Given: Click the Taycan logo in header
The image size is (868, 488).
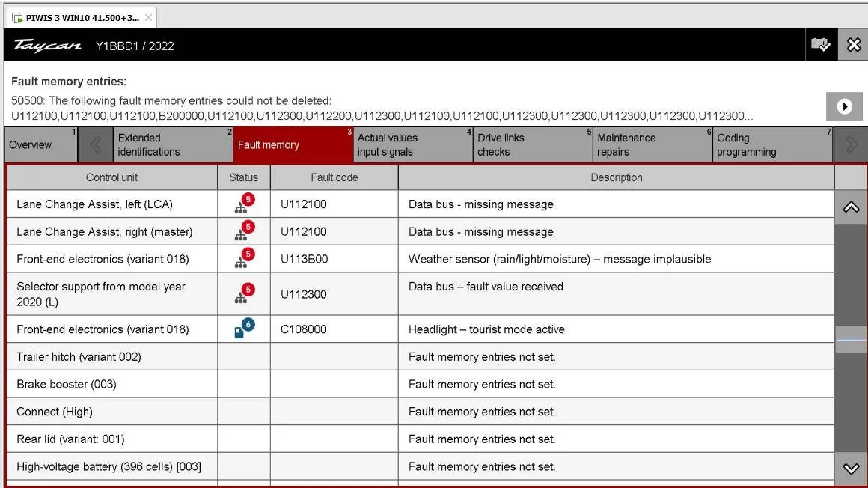Looking at the screenshot, I should click(x=48, y=46).
